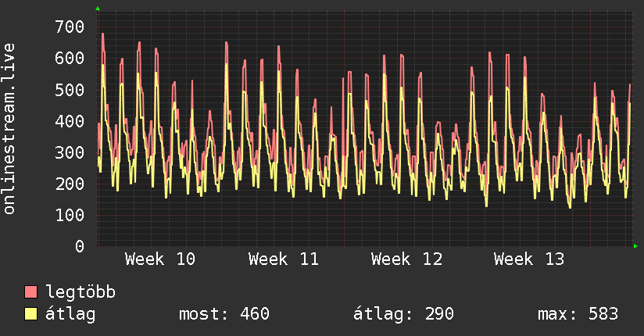Select the átlag legend label beside yellow swatch
This screenshot has width=644, height=336.
(70, 314)
